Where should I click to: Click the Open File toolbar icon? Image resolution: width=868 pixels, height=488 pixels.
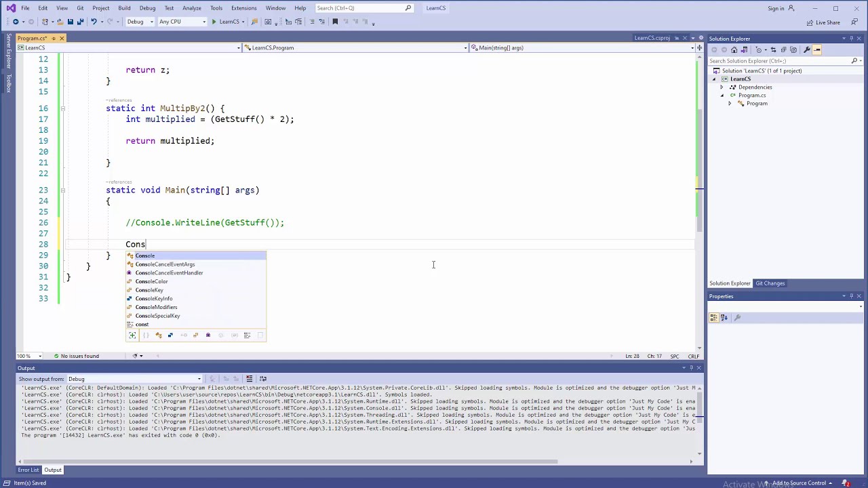(x=60, y=22)
